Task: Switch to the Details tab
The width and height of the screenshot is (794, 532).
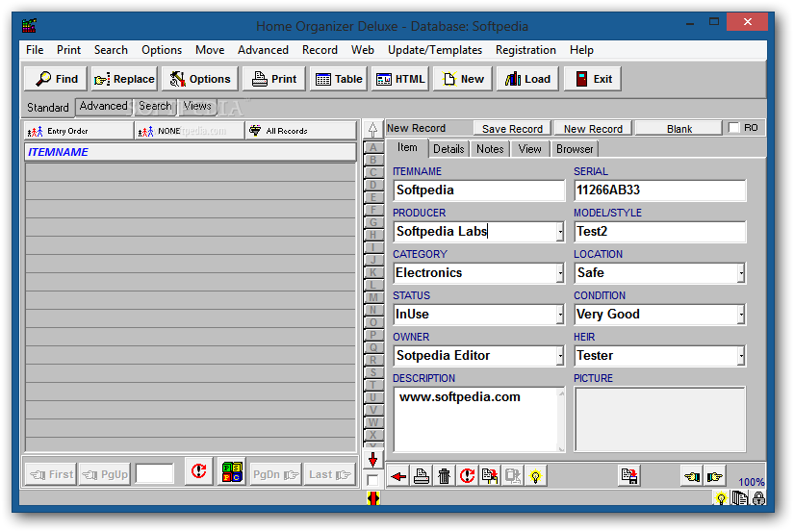Action: coord(448,149)
